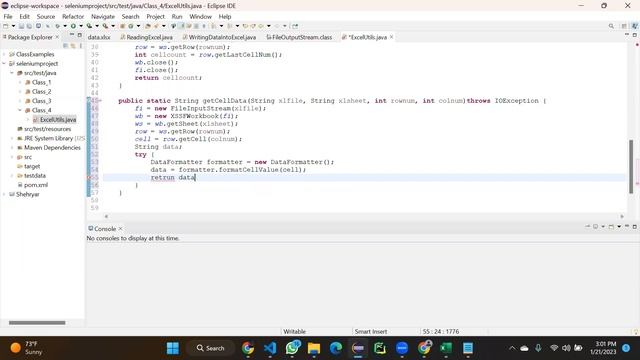640x360 pixels.
Task: Click the Windows Start button
Action: coord(173,348)
